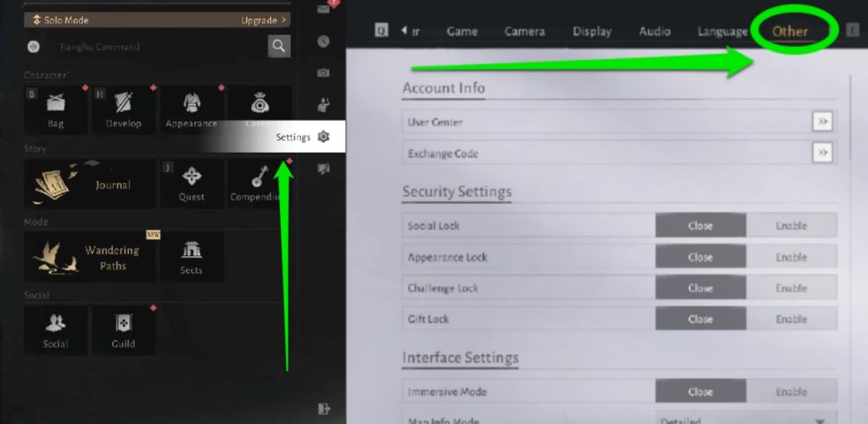Open the Journal entry

pos(90,183)
